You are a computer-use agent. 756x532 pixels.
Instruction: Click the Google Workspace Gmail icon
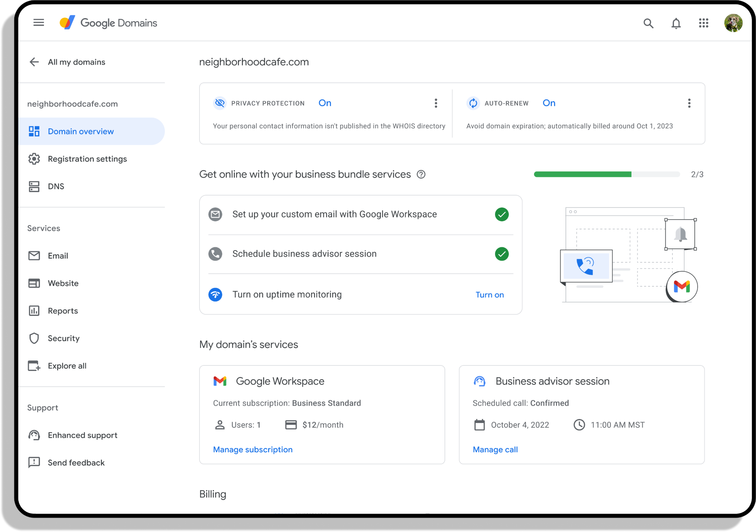click(x=220, y=381)
